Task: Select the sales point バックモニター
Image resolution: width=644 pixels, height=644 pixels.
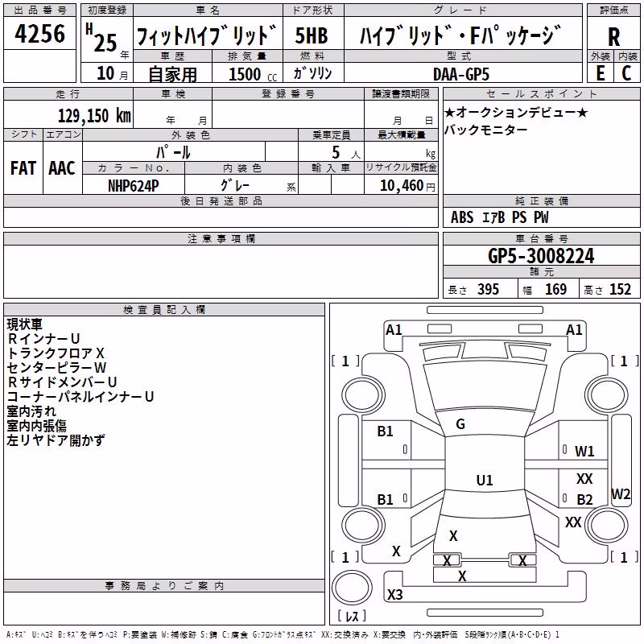Action: tap(486, 130)
